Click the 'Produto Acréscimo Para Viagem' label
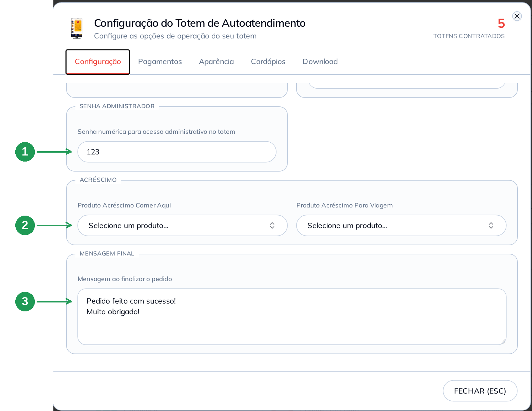Viewport: 532px width, 411px height. 344,205
